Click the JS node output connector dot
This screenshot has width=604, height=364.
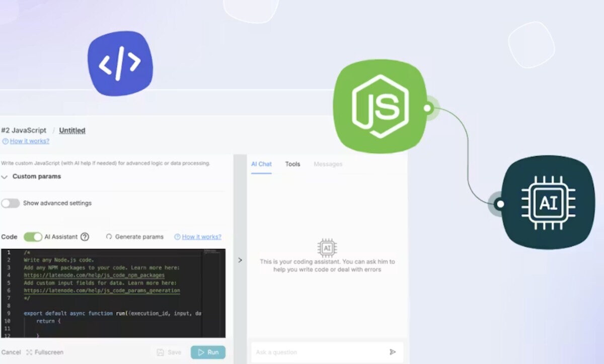(427, 108)
